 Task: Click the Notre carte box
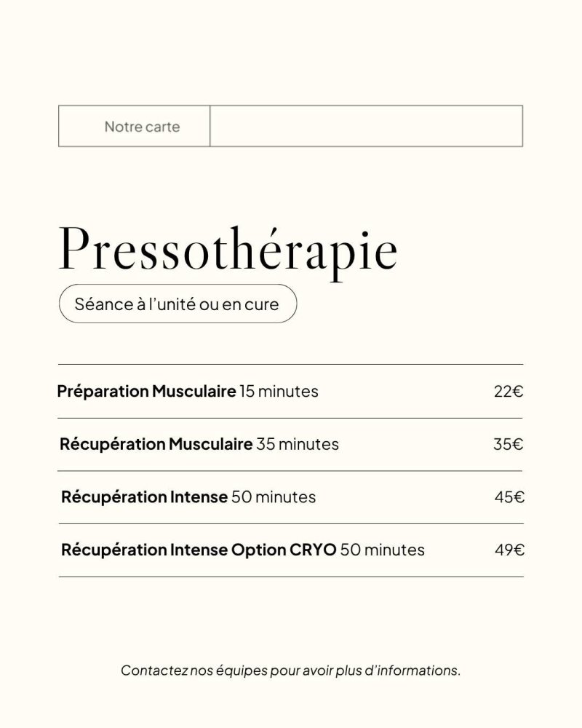coord(134,126)
